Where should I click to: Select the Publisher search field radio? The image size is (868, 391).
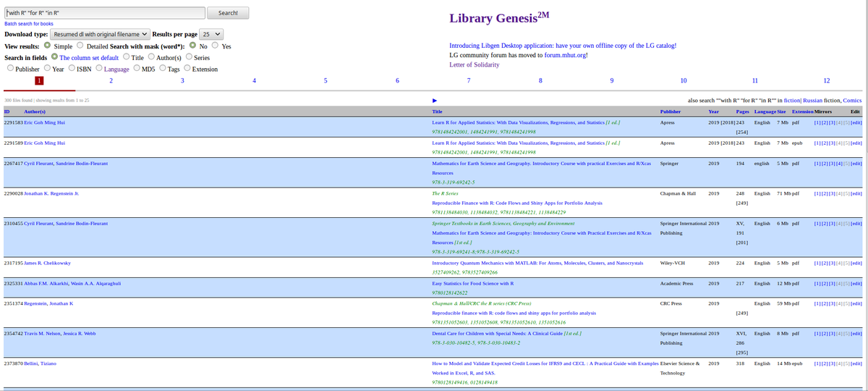point(10,69)
